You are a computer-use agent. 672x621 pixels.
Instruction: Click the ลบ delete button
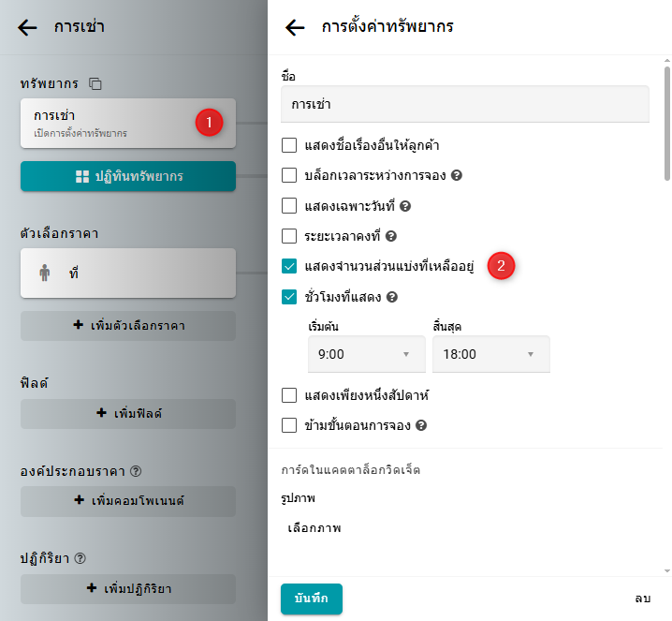641,599
